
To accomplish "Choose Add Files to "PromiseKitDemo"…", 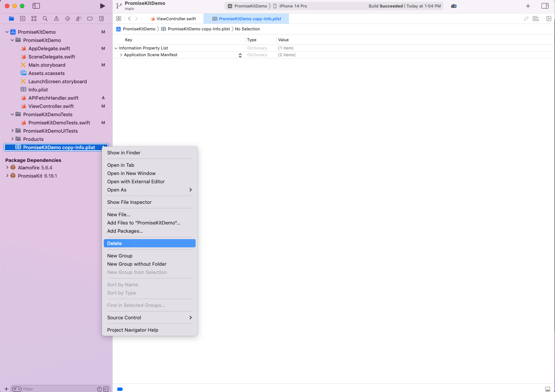I will [150, 223].
